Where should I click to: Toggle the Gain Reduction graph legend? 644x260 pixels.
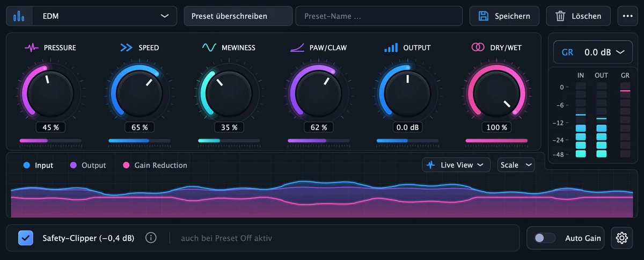pos(155,165)
